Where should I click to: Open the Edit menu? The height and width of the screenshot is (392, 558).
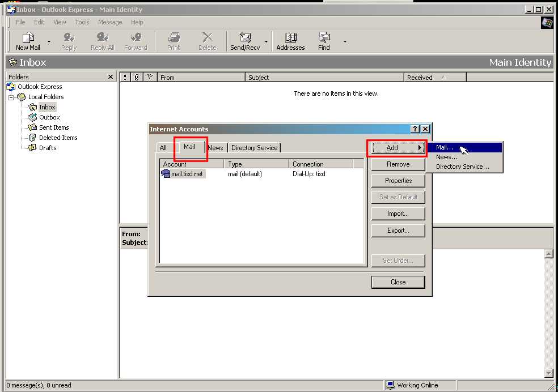click(x=39, y=22)
